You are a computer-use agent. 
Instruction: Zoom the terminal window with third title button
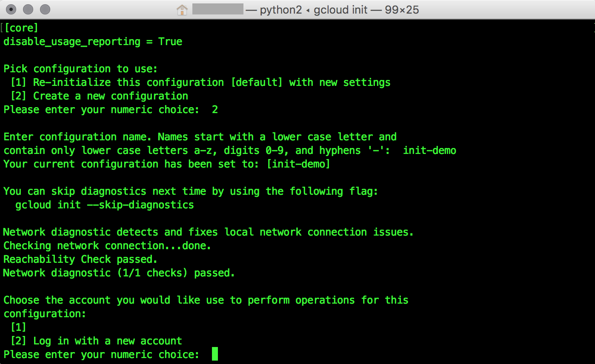coord(45,9)
